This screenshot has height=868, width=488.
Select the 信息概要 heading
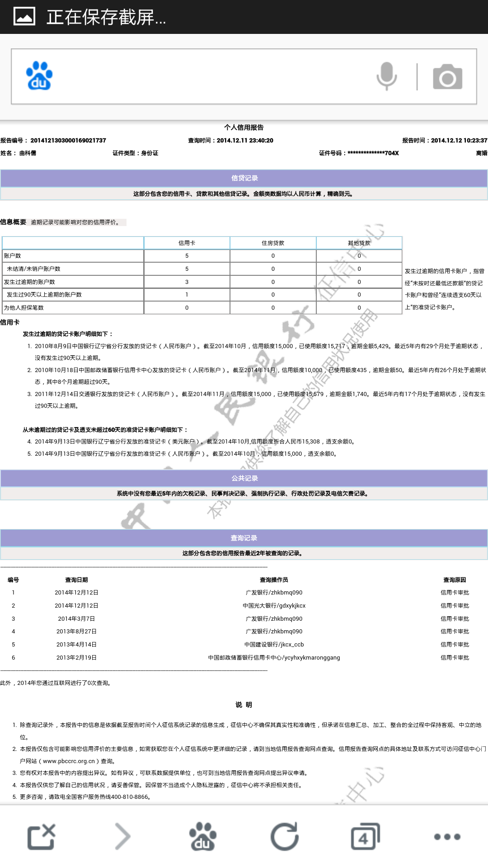pos(13,222)
